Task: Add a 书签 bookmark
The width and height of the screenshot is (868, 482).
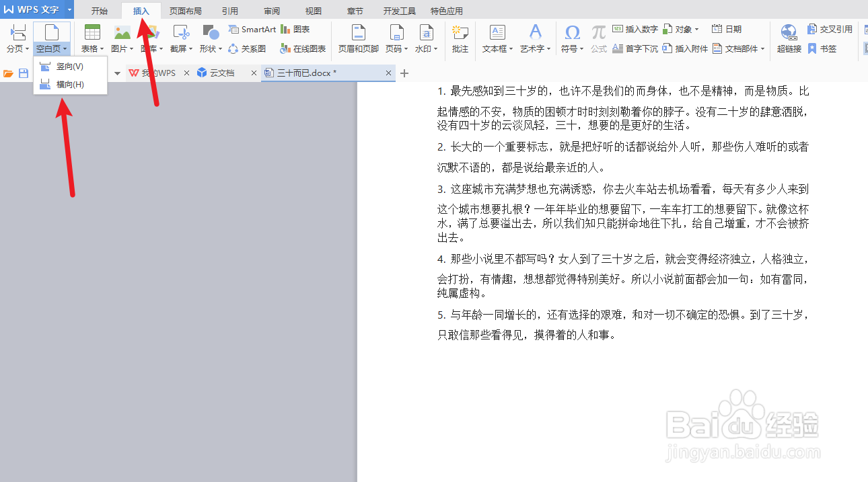Action: pos(822,48)
